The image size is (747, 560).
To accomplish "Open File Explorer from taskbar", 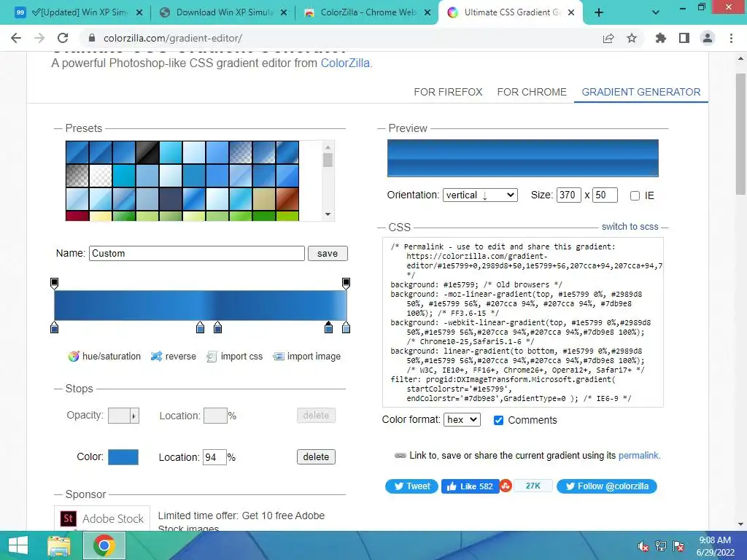I will pyautogui.click(x=59, y=545).
